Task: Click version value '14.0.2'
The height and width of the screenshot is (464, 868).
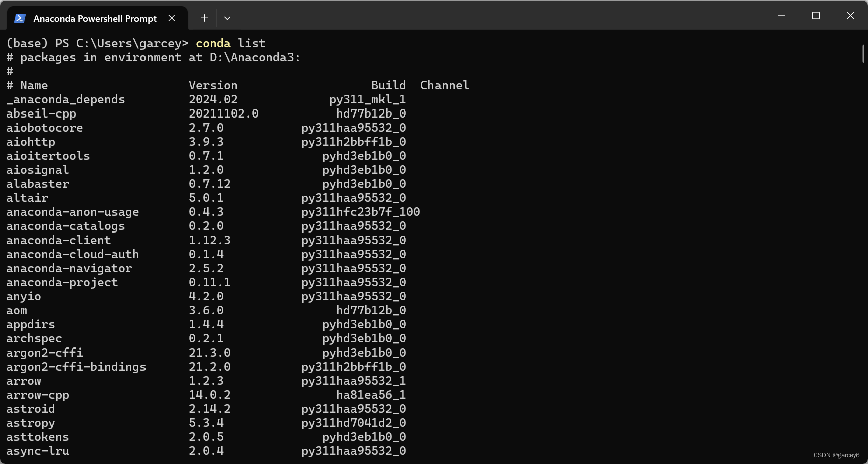Action: pos(209,395)
